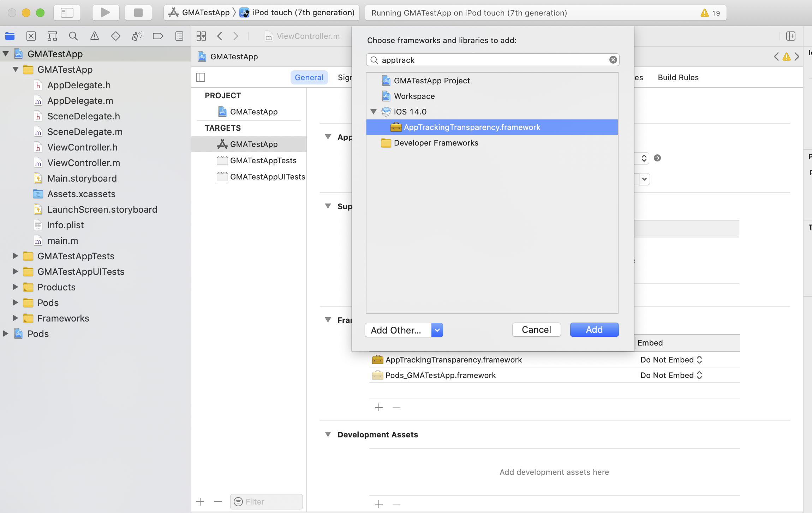Viewport: 812px width, 513px height.
Task: Open the Issue navigator warning icon
Action: (x=94, y=36)
